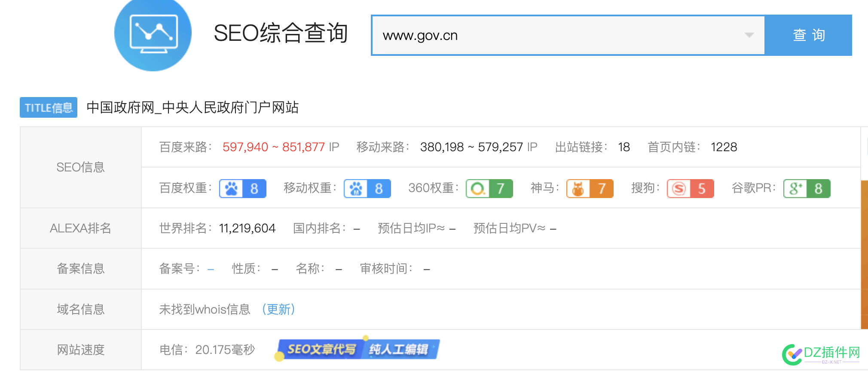Image resolution: width=868 pixels, height=372 pixels.
Task: Click the 百度权重 paw badge showing 8
Action: [243, 188]
